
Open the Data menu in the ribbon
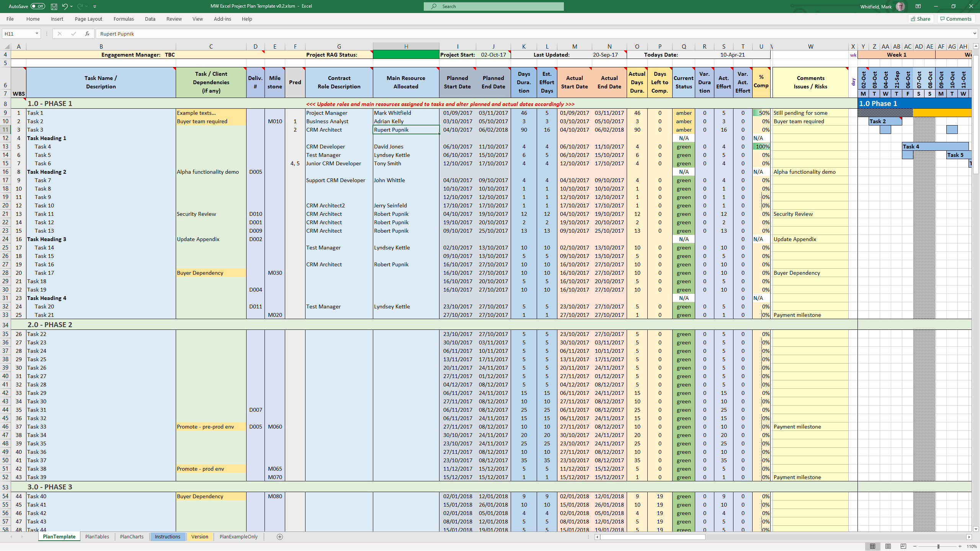click(x=151, y=19)
